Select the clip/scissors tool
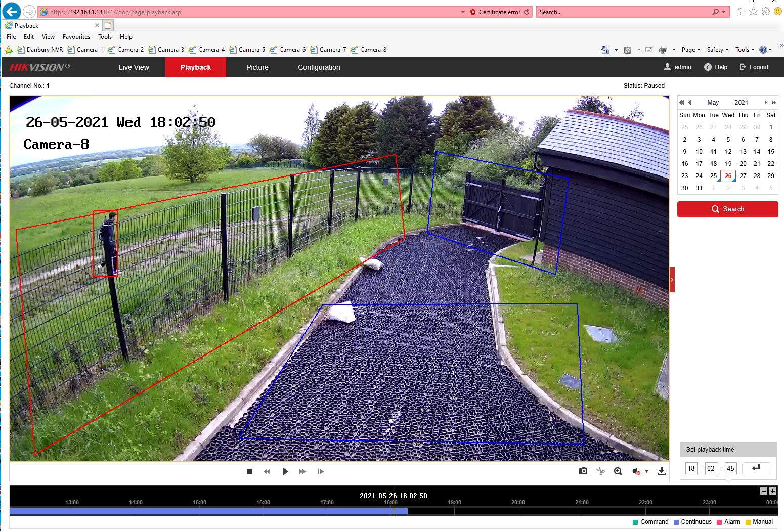Screen dimensions: 784x532 tap(600, 471)
